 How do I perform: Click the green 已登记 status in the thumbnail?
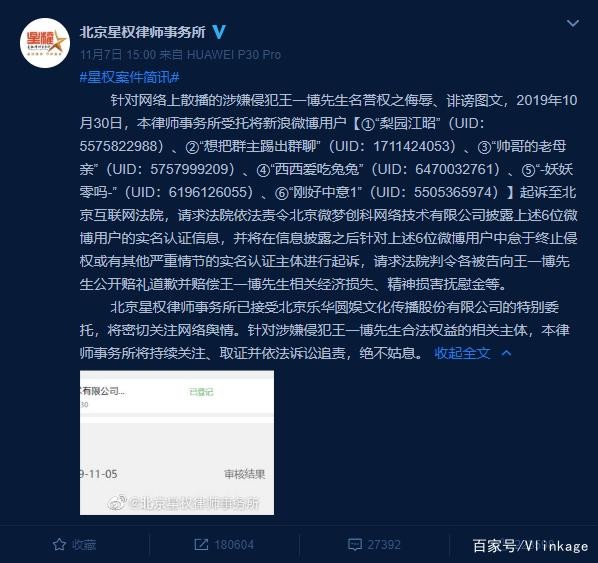(x=201, y=392)
